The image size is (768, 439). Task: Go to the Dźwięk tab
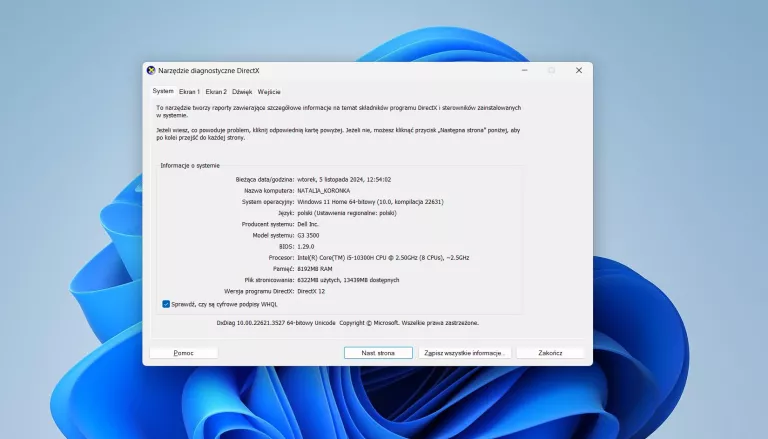[242, 91]
